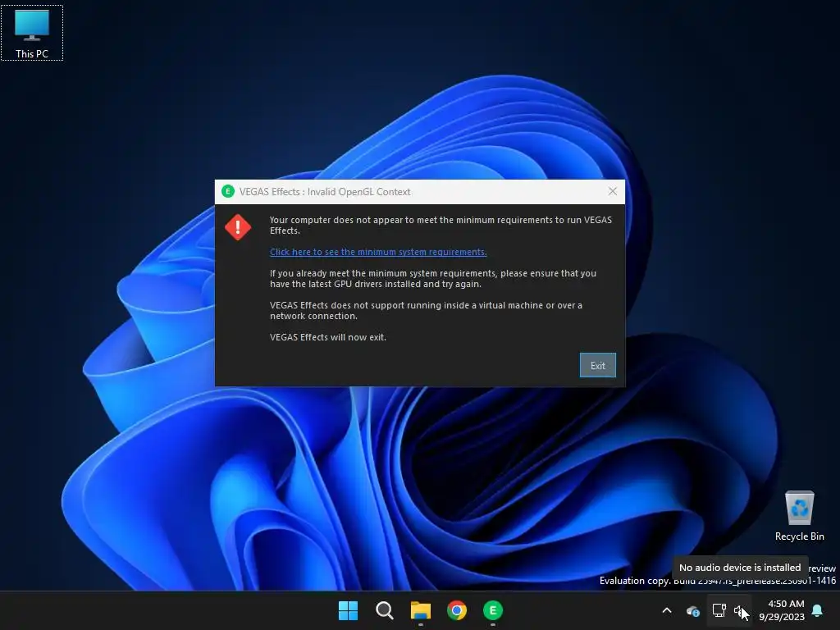Open the notifications bell icon
This screenshot has width=840, height=630.
pos(818,610)
